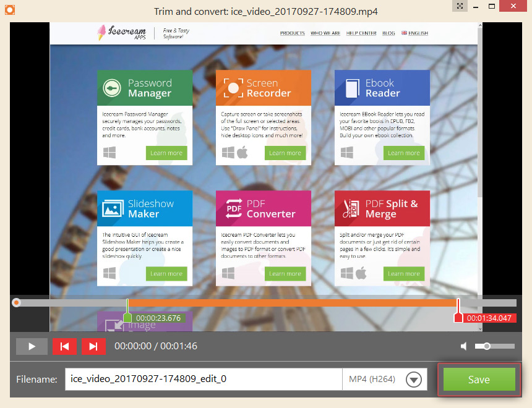This screenshot has width=532, height=408.
Task: Click Ebook Reader book icon
Action: point(352,88)
